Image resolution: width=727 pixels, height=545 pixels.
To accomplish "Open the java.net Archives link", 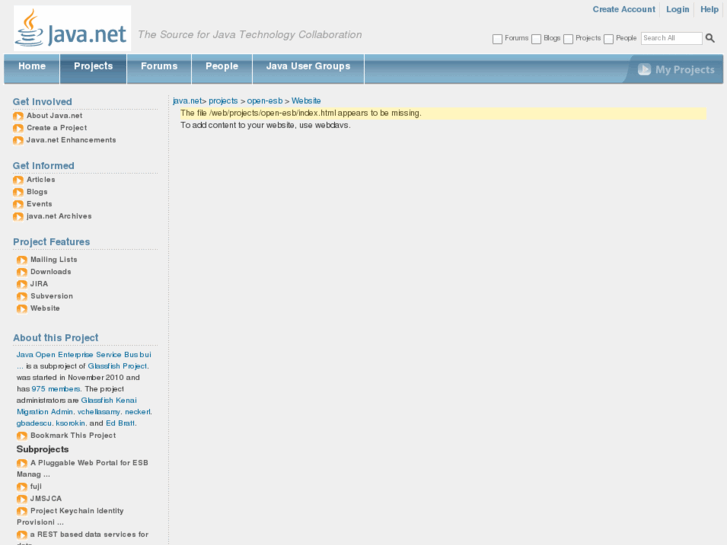I will tap(59, 216).
